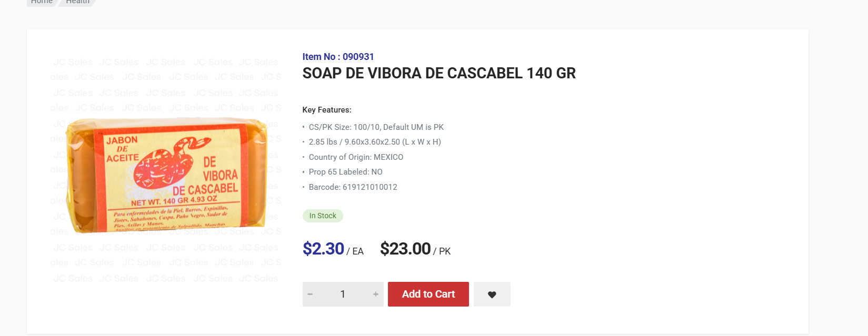This screenshot has height=336, width=868.
Task: Click the Item No 090931 text
Action: tap(338, 57)
